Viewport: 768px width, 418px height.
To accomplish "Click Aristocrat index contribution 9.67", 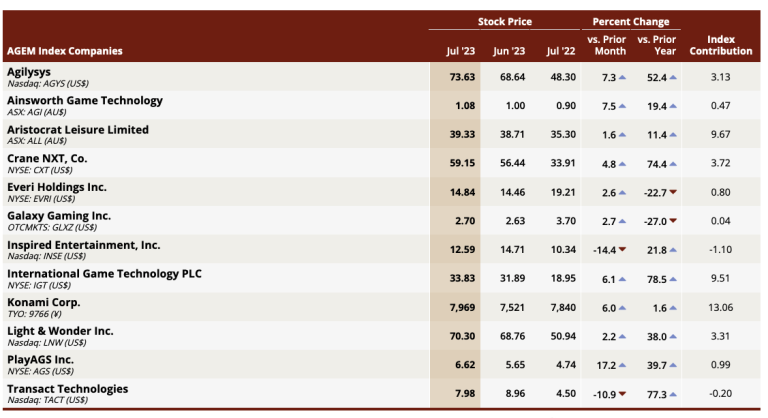I will (x=720, y=134).
